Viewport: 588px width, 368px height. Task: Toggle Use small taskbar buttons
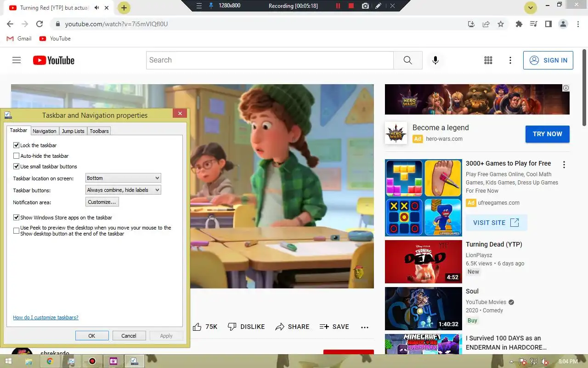point(17,167)
